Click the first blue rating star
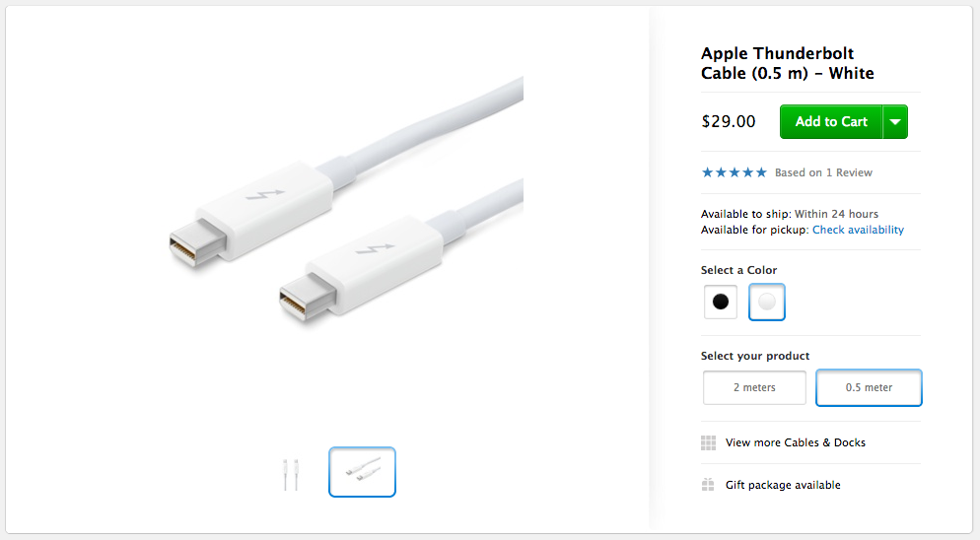 (708, 172)
